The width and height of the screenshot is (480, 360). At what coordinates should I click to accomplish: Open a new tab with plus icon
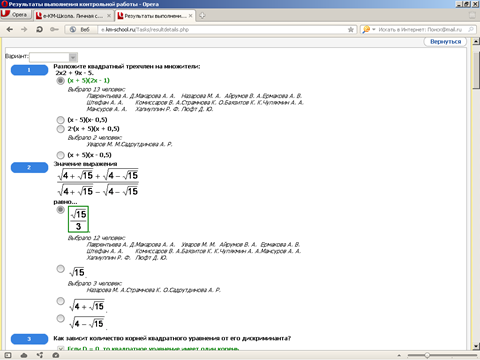pos(202,15)
